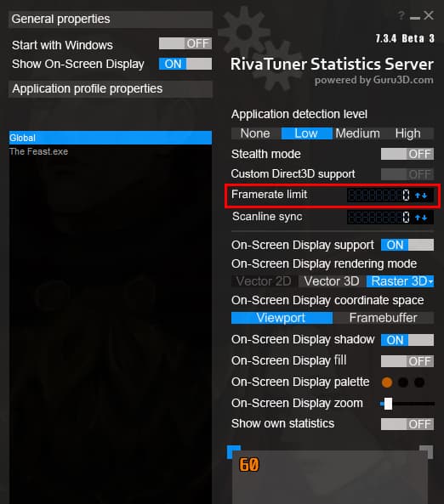444x504 pixels.
Task: Select Framebuffer coordinate space
Action: click(384, 318)
